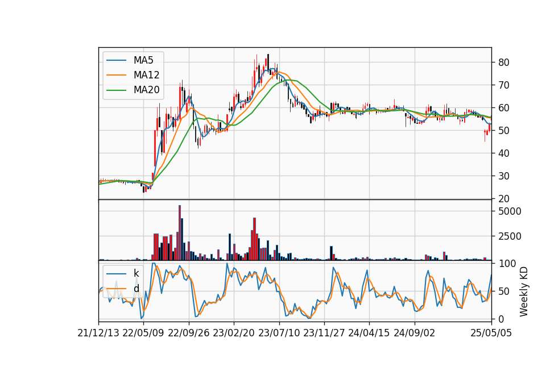Click the 70 price axis tick label
The width and height of the screenshot is (546, 392).
pos(504,85)
